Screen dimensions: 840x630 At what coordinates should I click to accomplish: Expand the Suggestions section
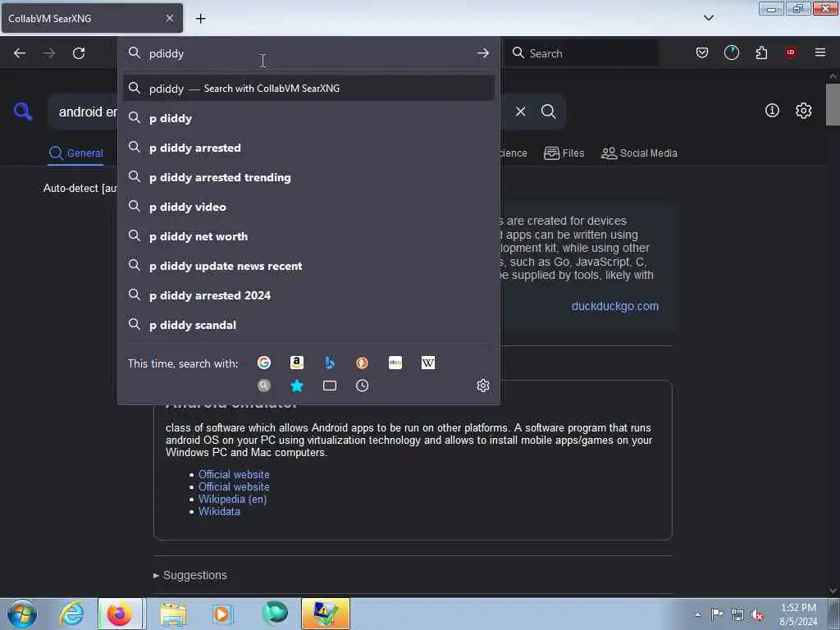(x=190, y=575)
